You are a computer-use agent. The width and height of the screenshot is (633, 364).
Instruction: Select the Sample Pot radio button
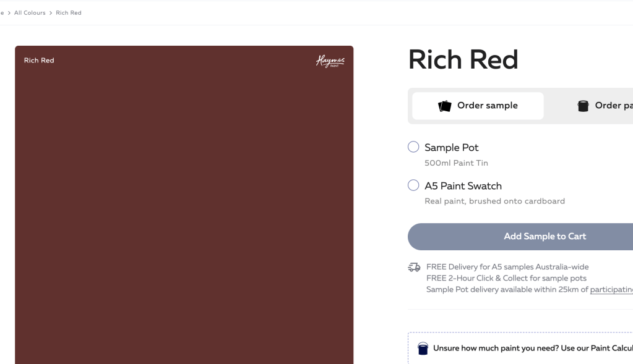(413, 147)
